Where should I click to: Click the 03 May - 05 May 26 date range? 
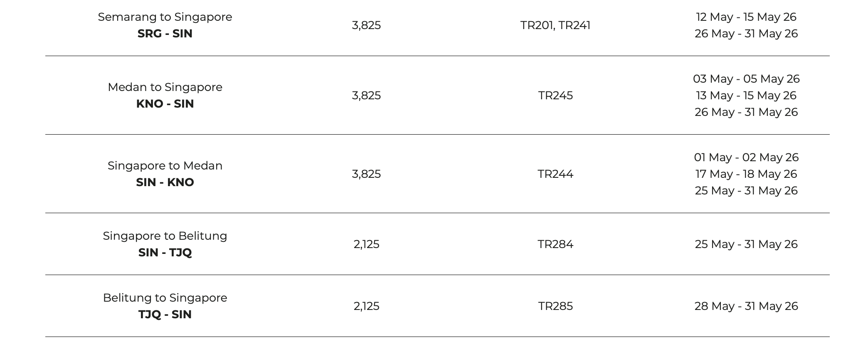click(x=746, y=79)
